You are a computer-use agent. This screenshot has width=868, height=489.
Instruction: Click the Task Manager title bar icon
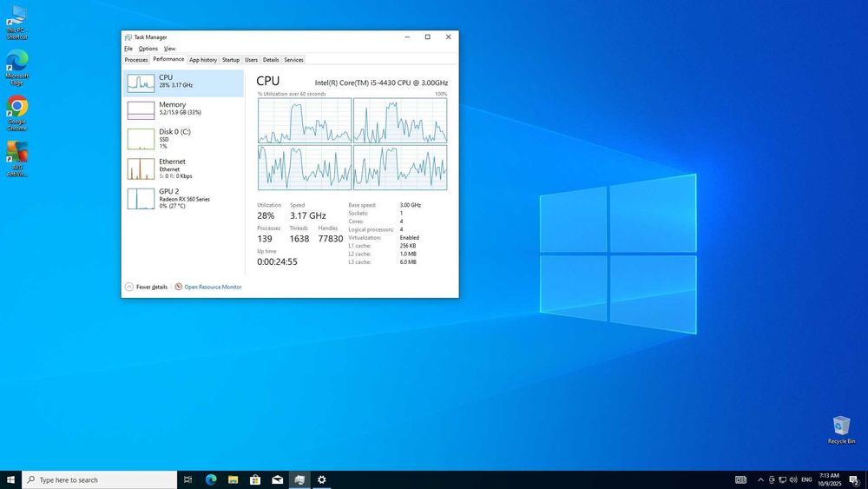tap(128, 37)
